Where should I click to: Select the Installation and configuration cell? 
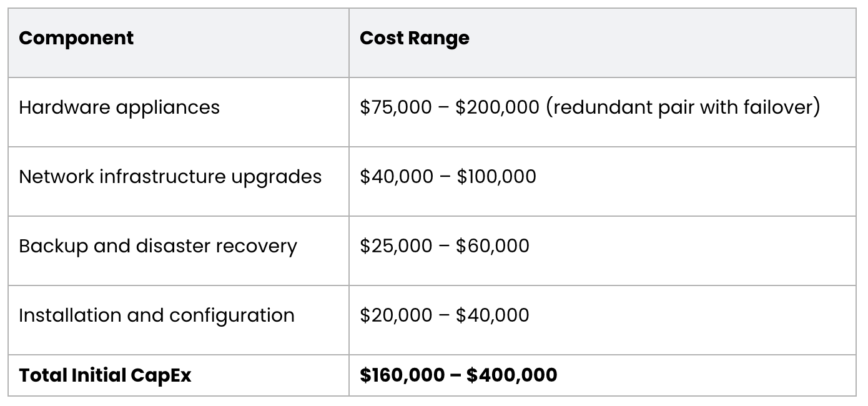pos(156,315)
